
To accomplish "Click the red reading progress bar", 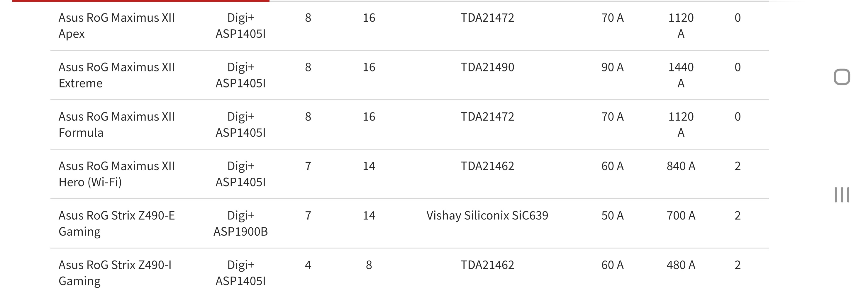I will [x=141, y=1].
